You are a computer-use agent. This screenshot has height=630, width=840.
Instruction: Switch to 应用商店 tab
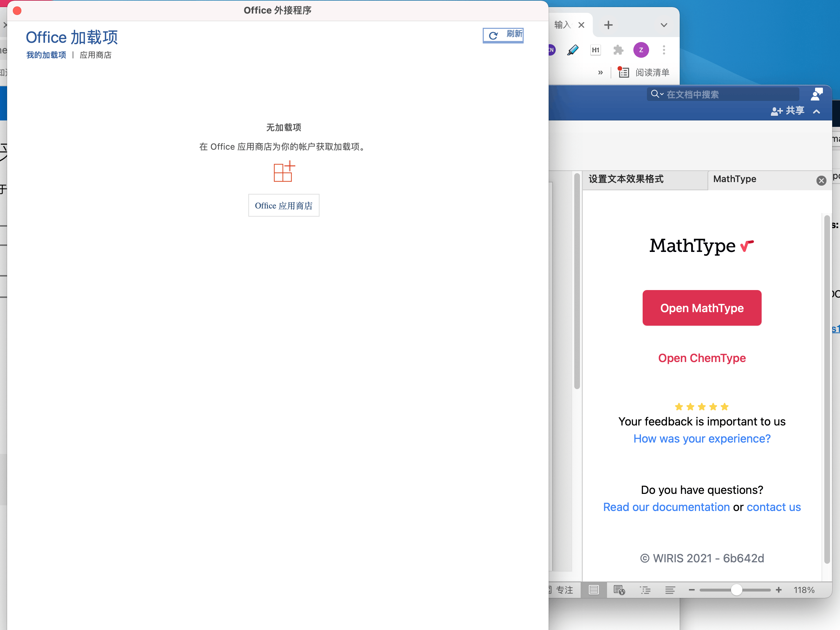(x=96, y=55)
